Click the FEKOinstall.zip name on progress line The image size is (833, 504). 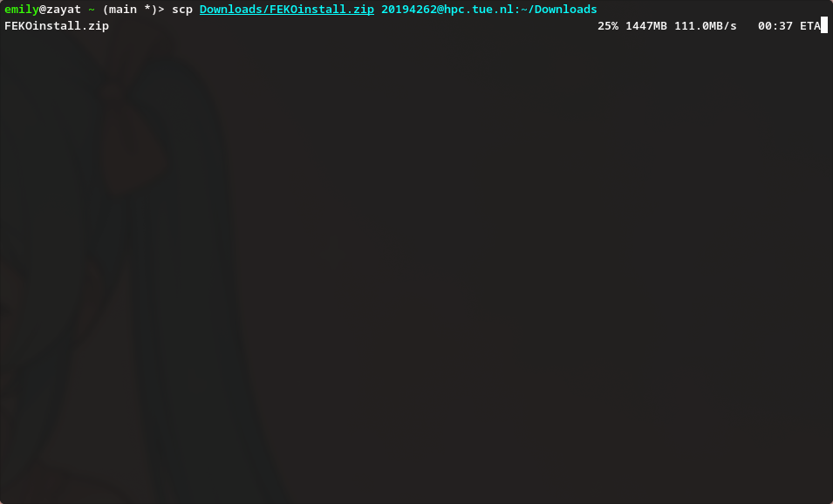pos(57,26)
